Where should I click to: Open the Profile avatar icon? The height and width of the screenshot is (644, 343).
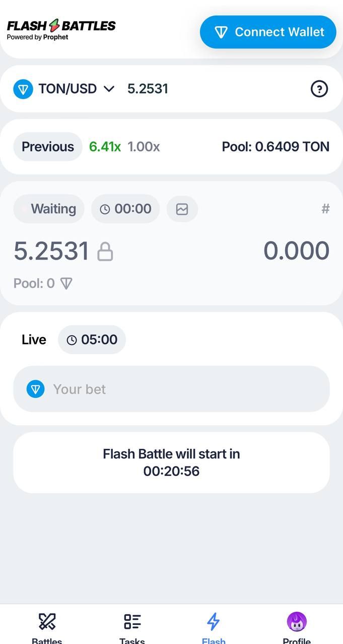pyautogui.click(x=297, y=621)
